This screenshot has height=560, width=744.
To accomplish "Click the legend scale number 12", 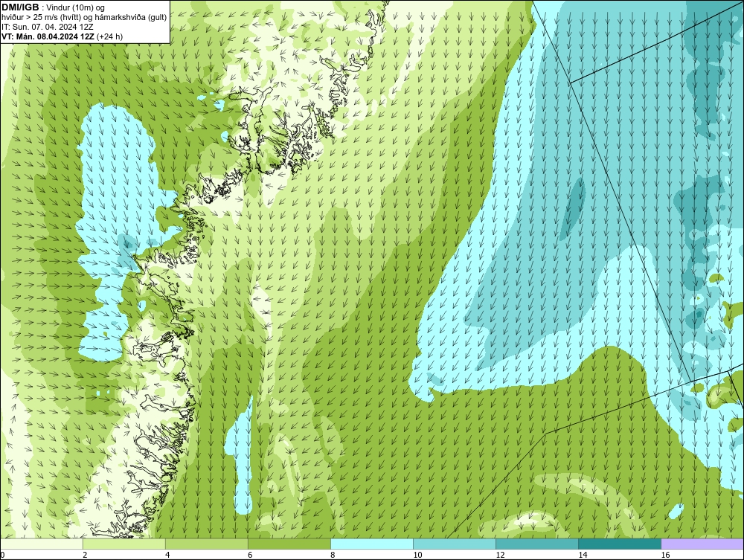I will (x=500, y=555).
